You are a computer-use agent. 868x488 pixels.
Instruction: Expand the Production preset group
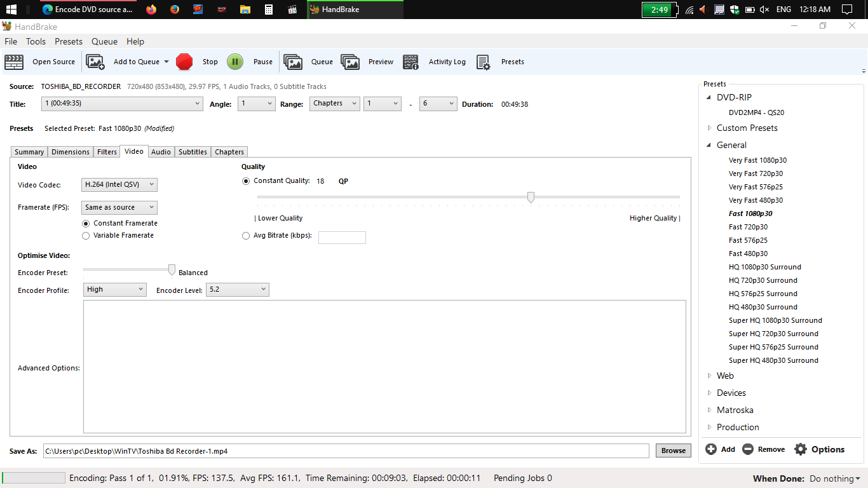point(709,428)
